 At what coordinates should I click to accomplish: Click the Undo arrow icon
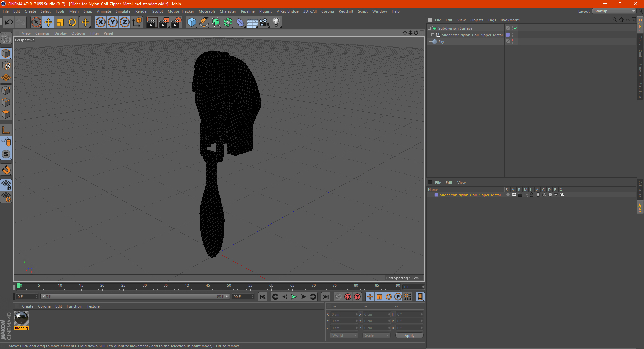[x=9, y=22]
